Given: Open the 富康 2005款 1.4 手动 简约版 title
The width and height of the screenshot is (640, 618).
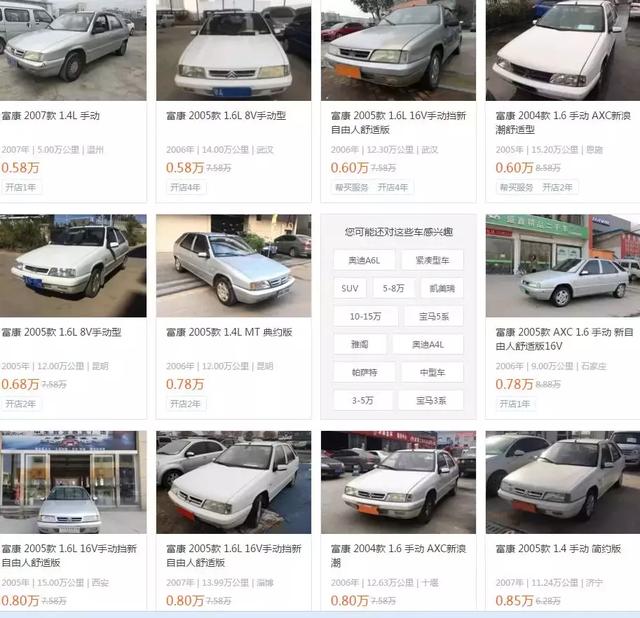Looking at the screenshot, I should click(558, 549).
